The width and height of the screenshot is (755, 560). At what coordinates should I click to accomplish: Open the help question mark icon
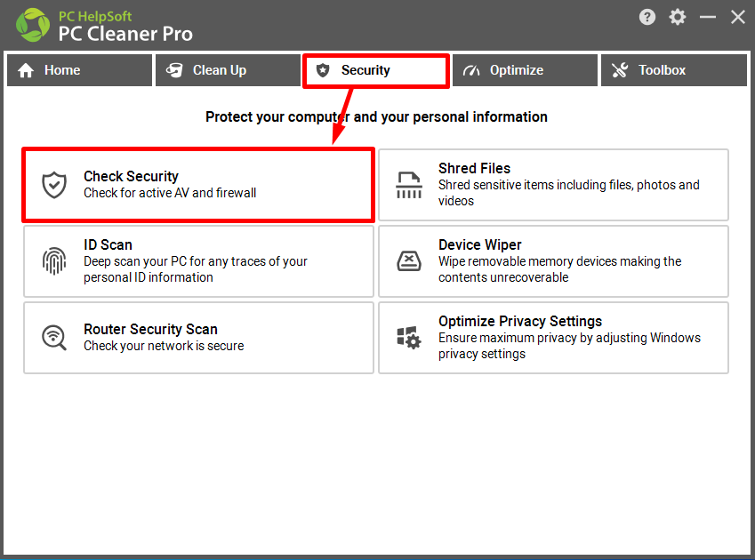coord(647,17)
